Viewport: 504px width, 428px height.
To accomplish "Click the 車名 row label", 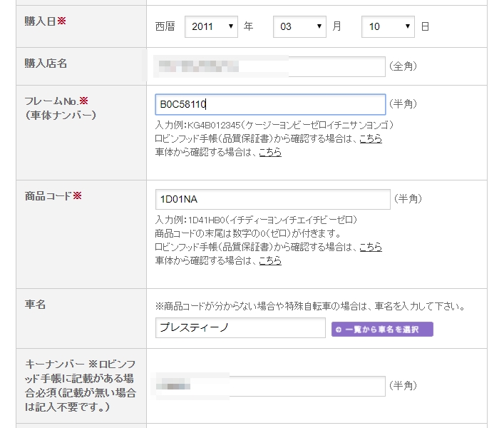I will coord(35,305).
